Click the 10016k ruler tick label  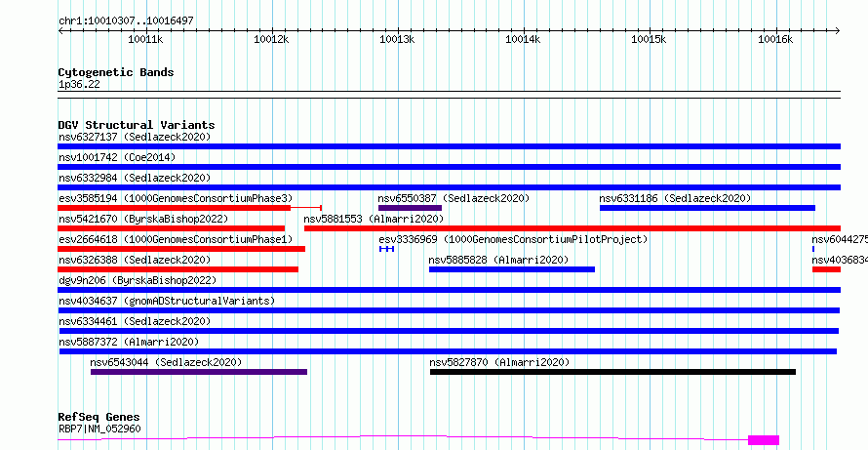coord(775,39)
